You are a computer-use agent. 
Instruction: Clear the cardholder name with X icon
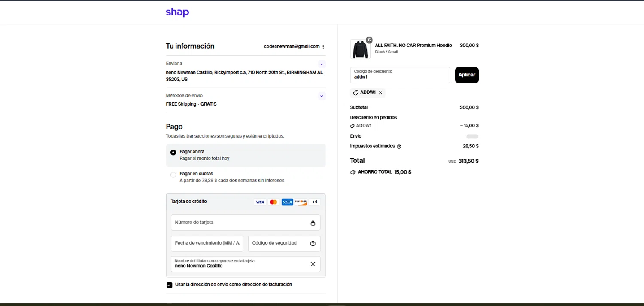313,264
